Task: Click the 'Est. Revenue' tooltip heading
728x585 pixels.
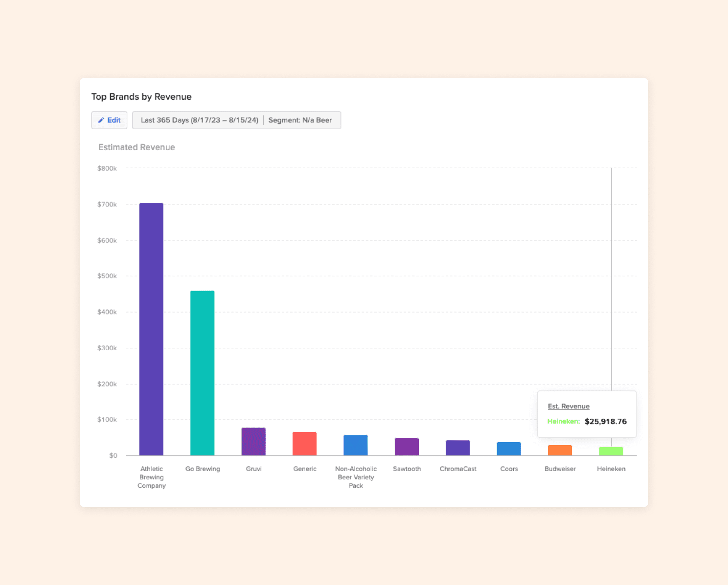Action: pyautogui.click(x=569, y=406)
